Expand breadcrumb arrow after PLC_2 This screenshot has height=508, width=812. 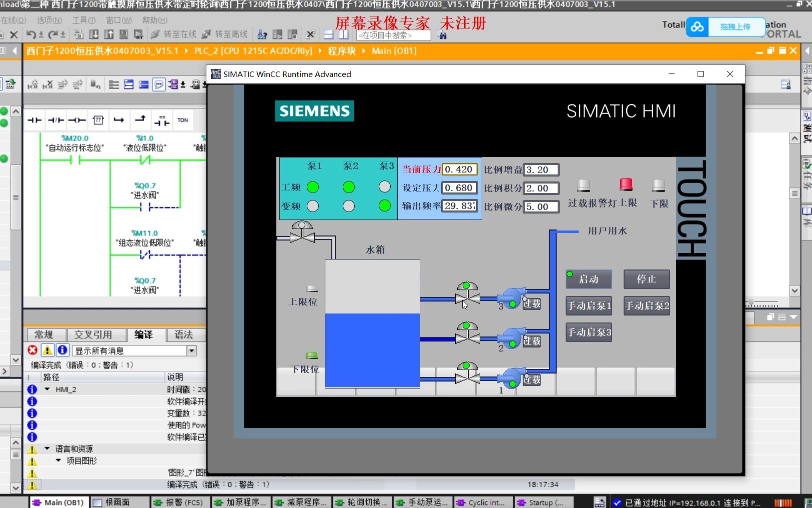pyautogui.click(x=319, y=51)
